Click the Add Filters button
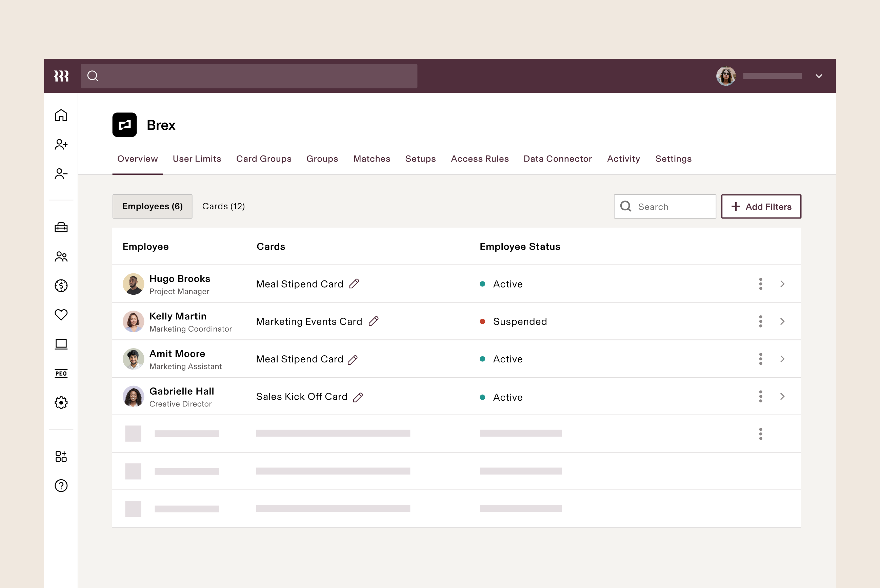The height and width of the screenshot is (588, 880). [x=761, y=207]
